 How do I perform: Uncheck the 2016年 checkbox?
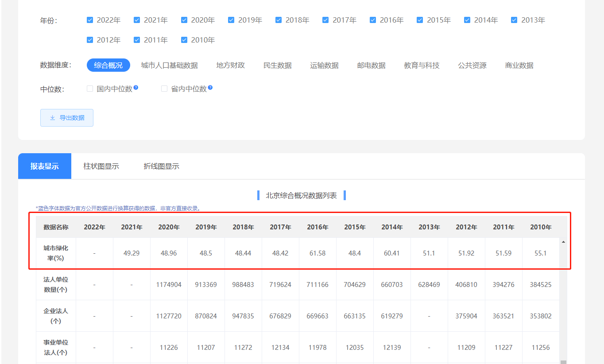(x=373, y=20)
